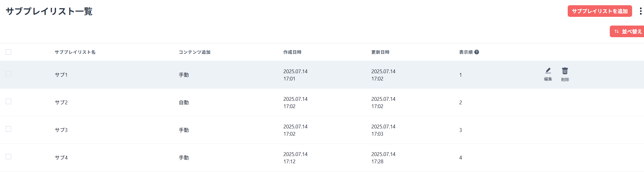Click the edit pencil icon for サブ1
The width and height of the screenshot is (644, 172).
[x=548, y=71]
